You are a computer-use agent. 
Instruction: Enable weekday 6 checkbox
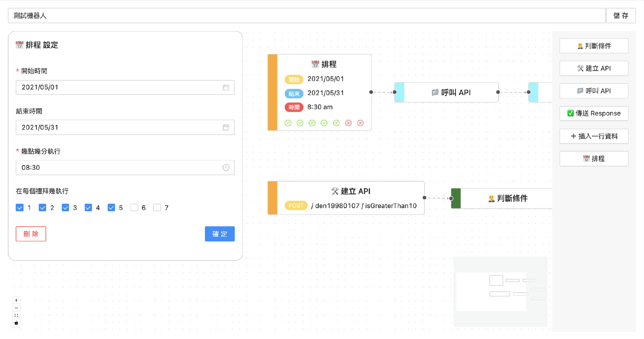coord(134,208)
